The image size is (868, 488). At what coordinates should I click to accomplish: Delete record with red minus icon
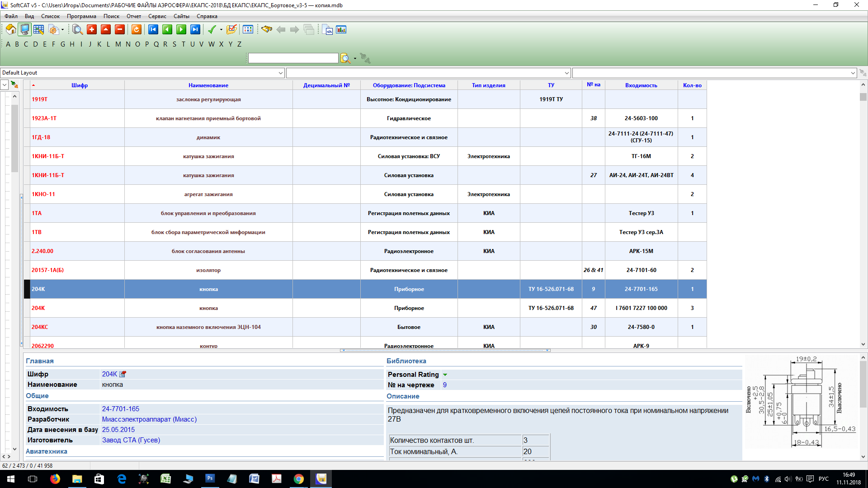point(120,29)
